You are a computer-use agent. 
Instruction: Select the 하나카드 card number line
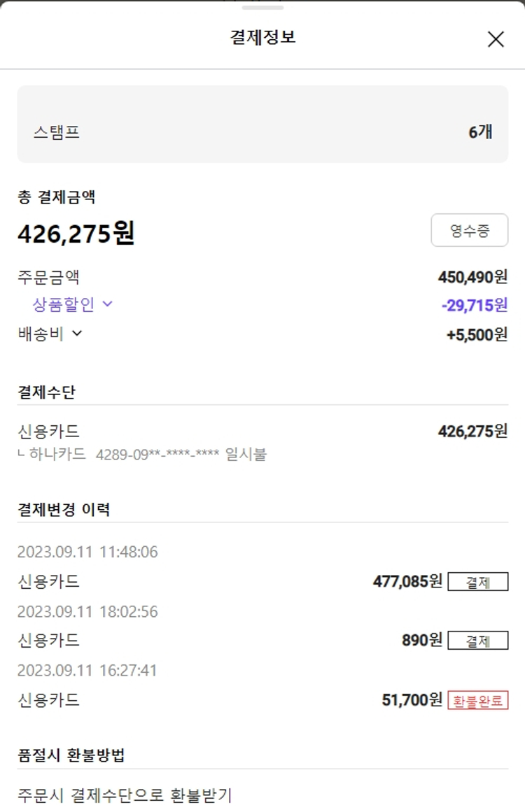pos(142,455)
